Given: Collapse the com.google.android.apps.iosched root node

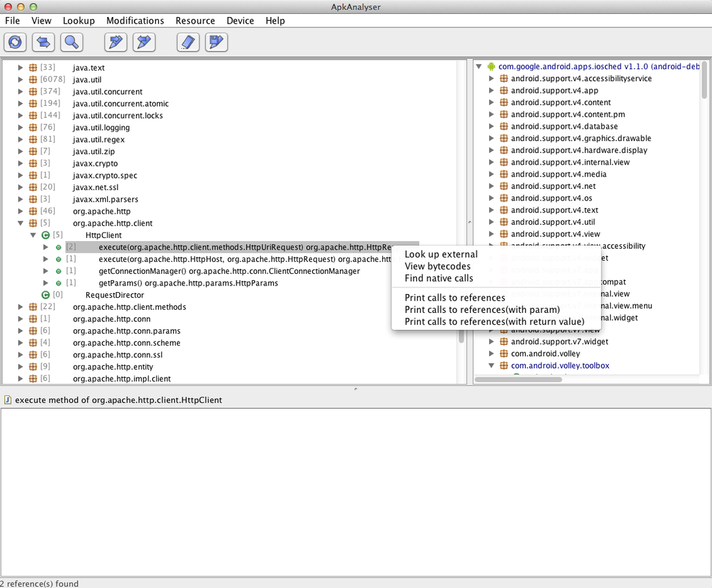Looking at the screenshot, I should [x=479, y=67].
